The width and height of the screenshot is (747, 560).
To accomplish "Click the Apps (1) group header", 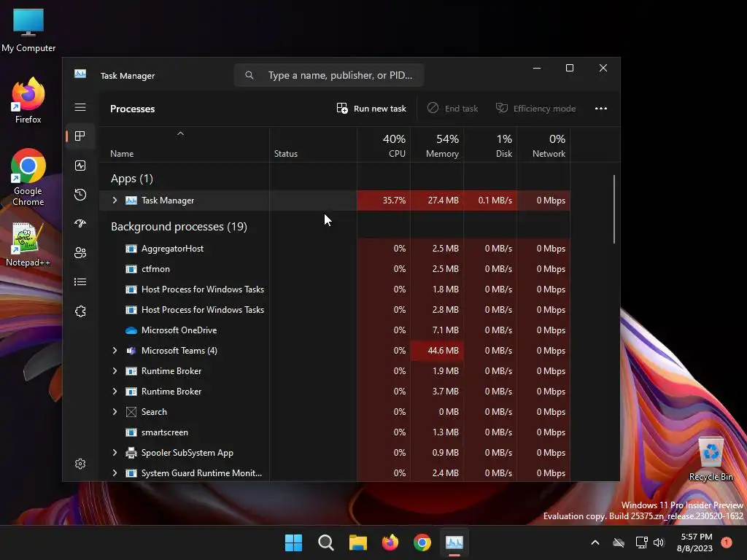I will tap(132, 179).
